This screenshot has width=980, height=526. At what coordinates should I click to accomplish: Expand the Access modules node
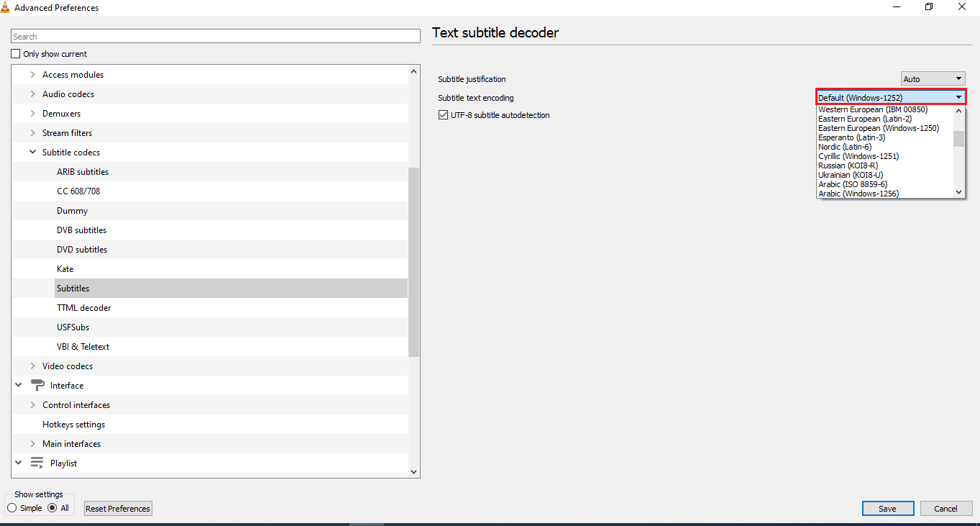click(x=32, y=75)
